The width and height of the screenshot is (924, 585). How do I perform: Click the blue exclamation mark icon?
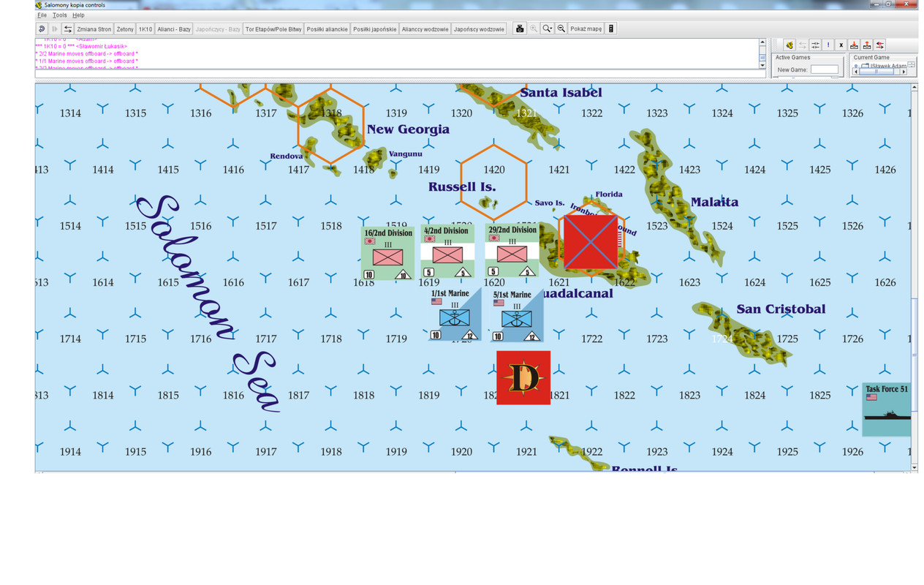pos(828,45)
